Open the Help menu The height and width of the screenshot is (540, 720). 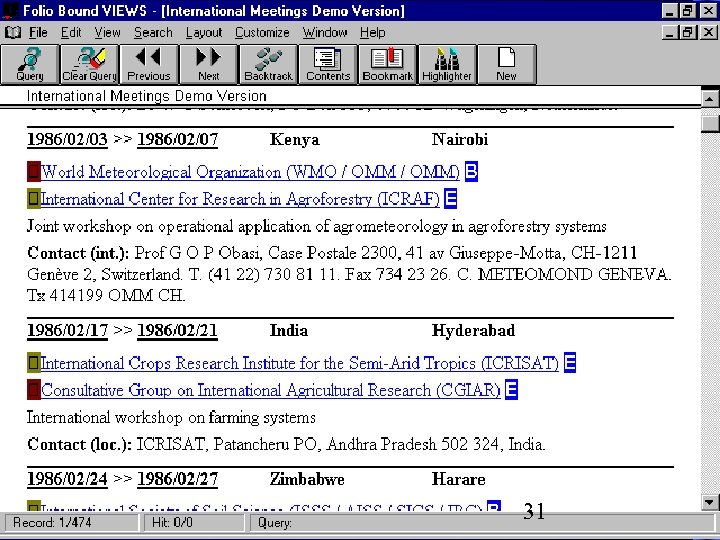click(x=372, y=33)
